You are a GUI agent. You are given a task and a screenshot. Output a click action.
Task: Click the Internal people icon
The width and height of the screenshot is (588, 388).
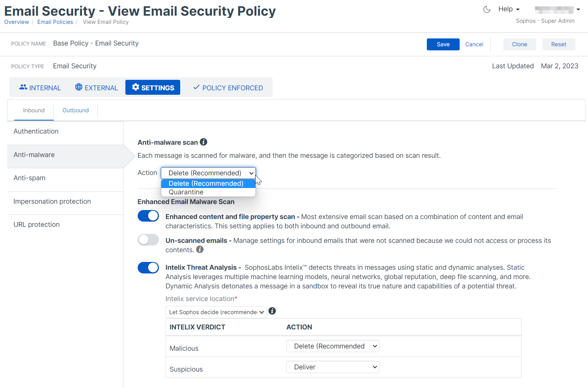pyautogui.click(x=23, y=87)
